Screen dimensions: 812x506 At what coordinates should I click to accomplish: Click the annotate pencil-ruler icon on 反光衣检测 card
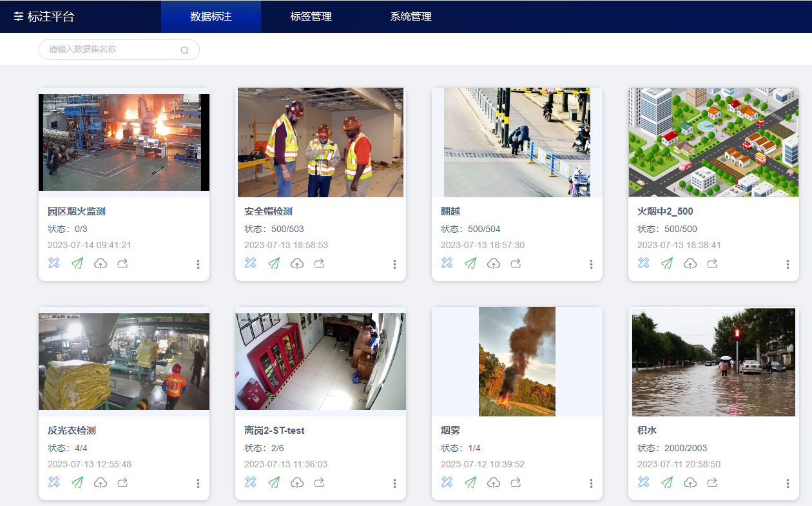(54, 482)
